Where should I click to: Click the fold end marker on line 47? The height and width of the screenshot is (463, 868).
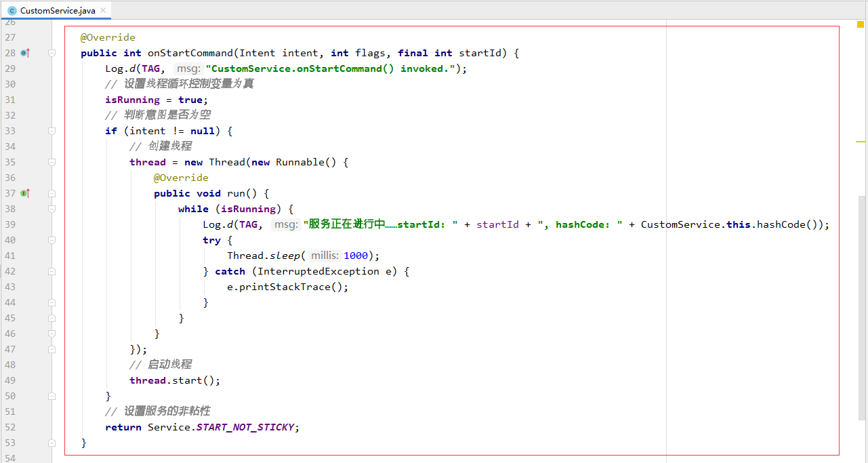tap(51, 349)
